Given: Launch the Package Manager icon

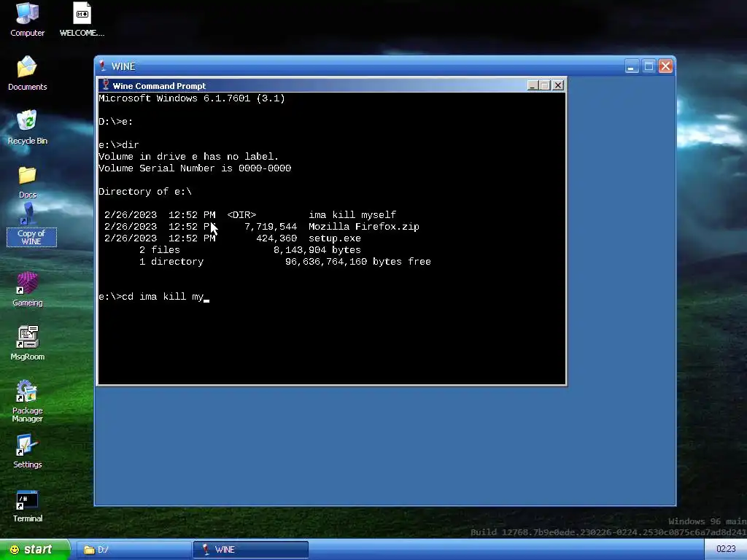Looking at the screenshot, I should 27,401.
